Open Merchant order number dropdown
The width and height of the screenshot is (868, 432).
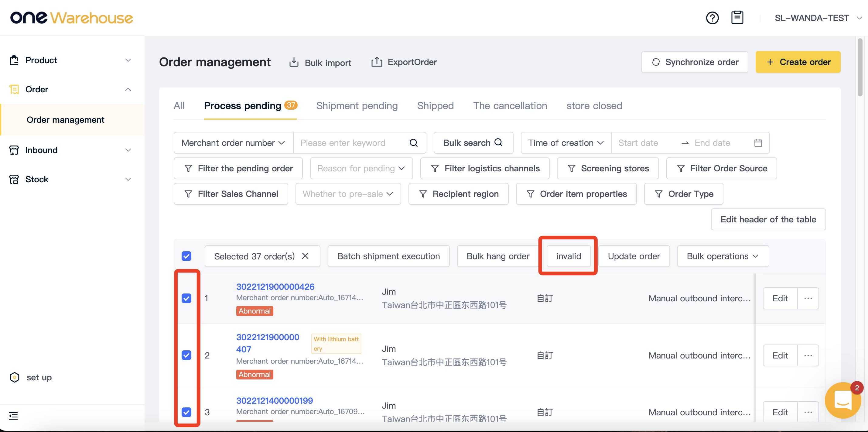pyautogui.click(x=233, y=143)
